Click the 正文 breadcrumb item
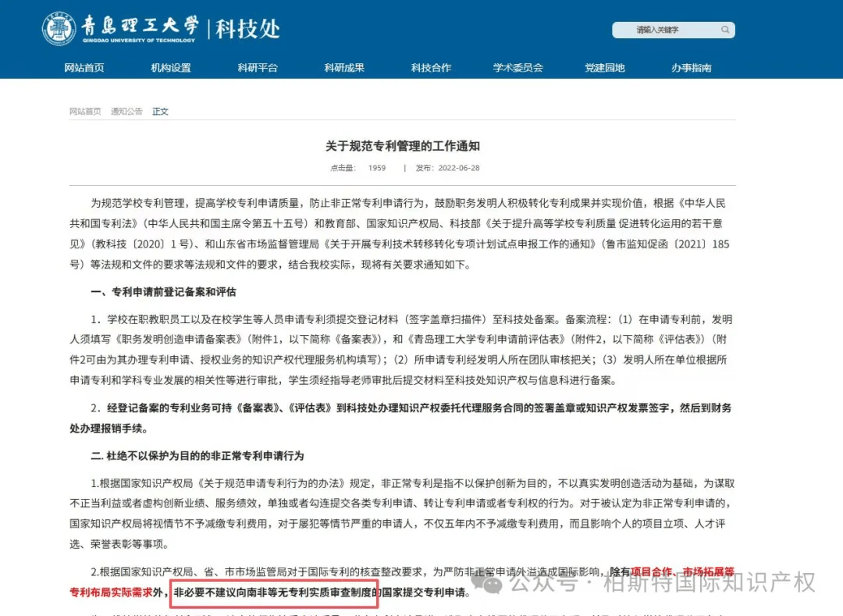Viewport: 843px width, 616px height. pos(160,112)
